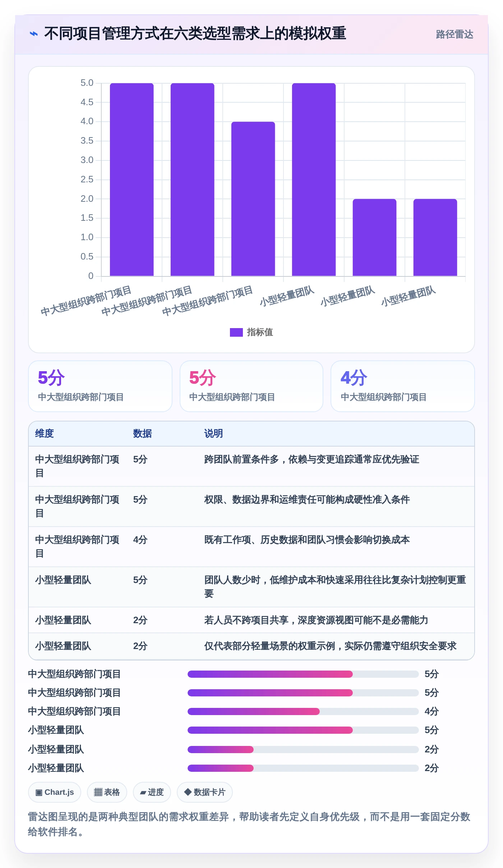Viewport: 503px width, 868px height.
Task: Click the 小型轻量团队 progress bar showing 5分
Action: (x=303, y=730)
